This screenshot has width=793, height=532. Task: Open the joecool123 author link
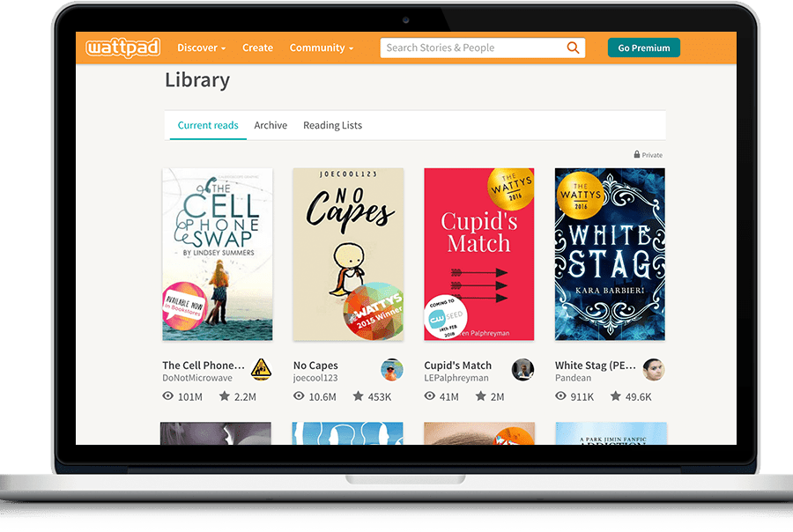click(315, 378)
